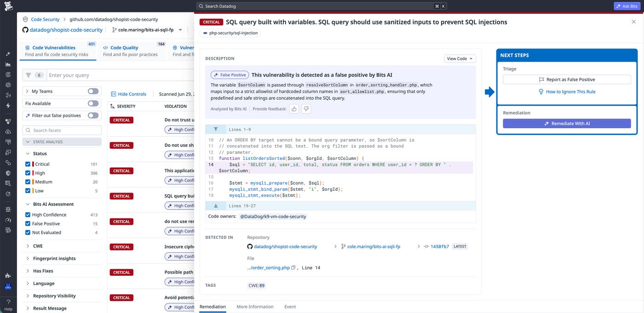644x313 pixels.
Task: Select the Event tab
Action: pos(290,307)
